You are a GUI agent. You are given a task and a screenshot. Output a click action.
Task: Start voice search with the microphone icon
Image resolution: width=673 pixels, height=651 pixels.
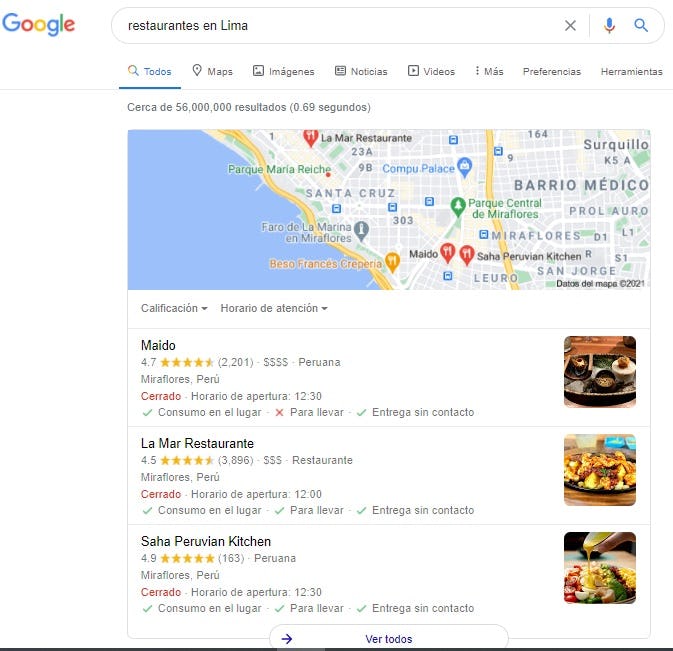click(609, 26)
